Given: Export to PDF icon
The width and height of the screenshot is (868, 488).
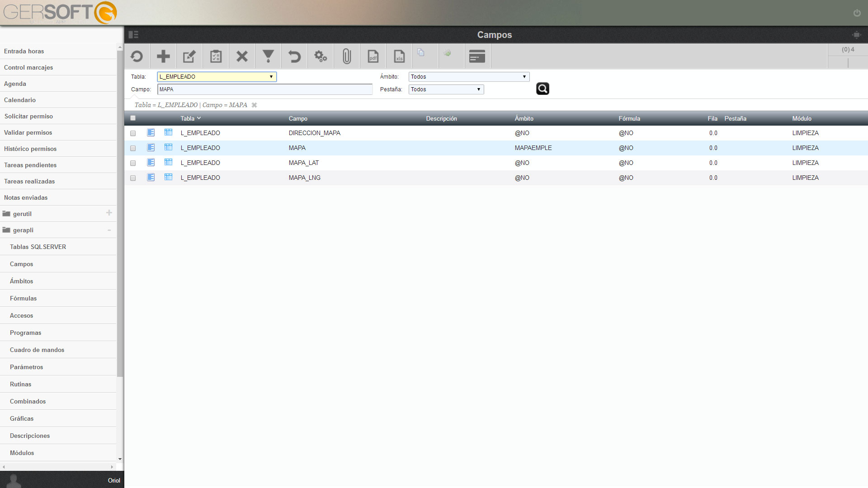Looking at the screenshot, I should [373, 56].
